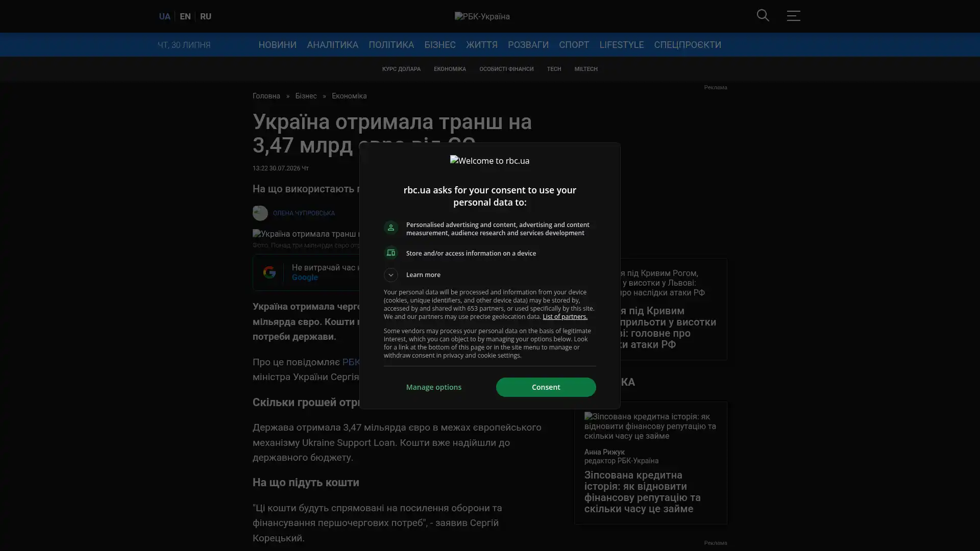Image resolution: width=980 pixels, height=551 pixels.
Task: Open the СПОРТ menu section
Action: pos(574,45)
